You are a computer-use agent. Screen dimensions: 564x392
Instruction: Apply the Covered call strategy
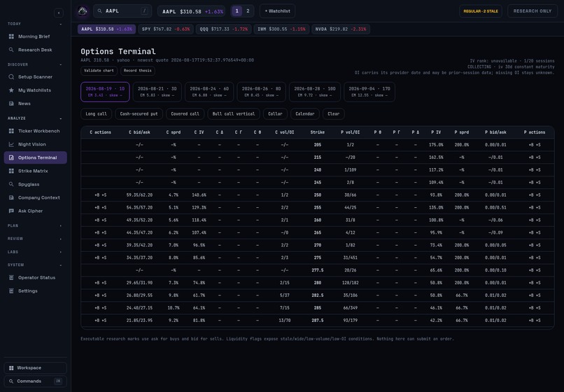point(185,113)
